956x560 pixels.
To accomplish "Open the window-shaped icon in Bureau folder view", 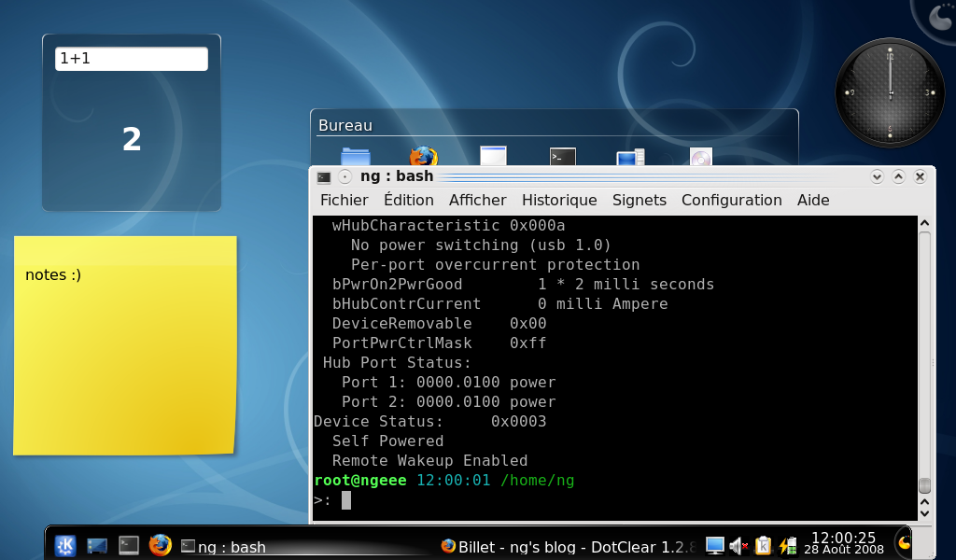I will pos(493,155).
